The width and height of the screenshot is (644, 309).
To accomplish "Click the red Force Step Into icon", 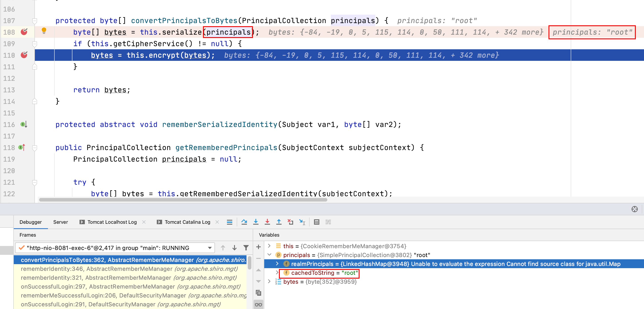I will [267, 222].
